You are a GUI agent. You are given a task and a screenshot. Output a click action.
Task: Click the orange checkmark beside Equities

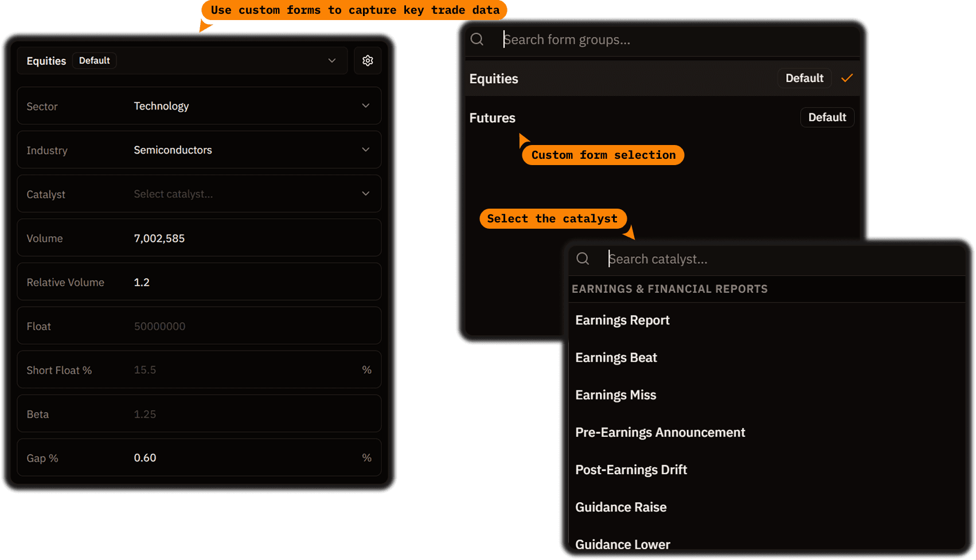847,78
